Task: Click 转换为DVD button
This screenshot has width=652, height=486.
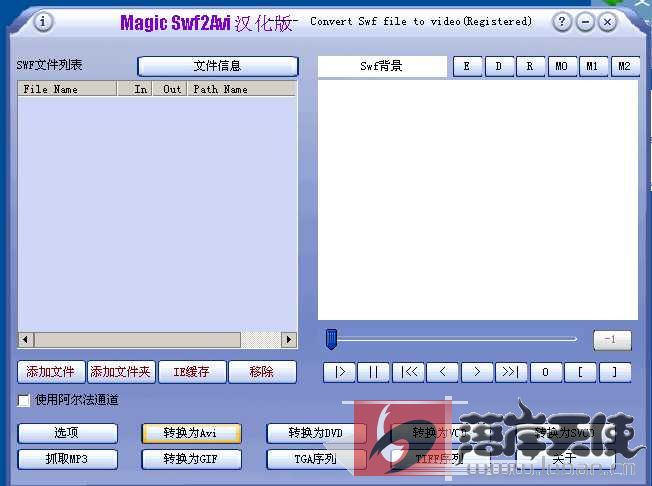Action: [x=316, y=433]
